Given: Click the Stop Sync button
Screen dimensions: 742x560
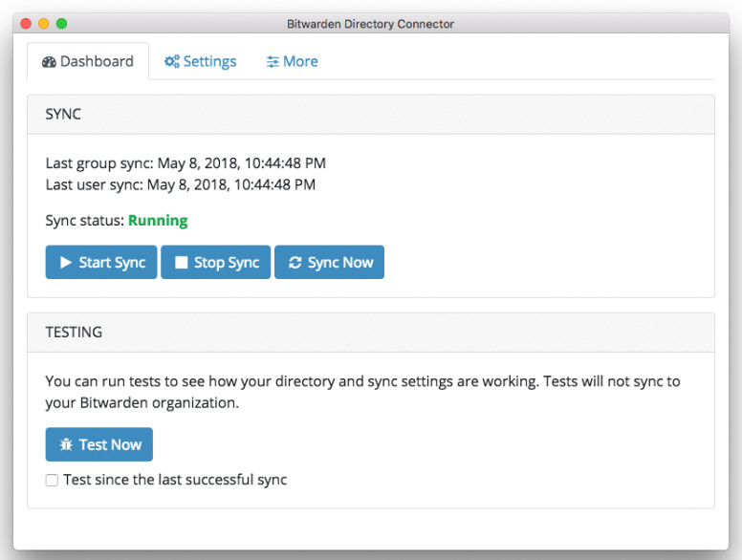Looking at the screenshot, I should [x=216, y=262].
